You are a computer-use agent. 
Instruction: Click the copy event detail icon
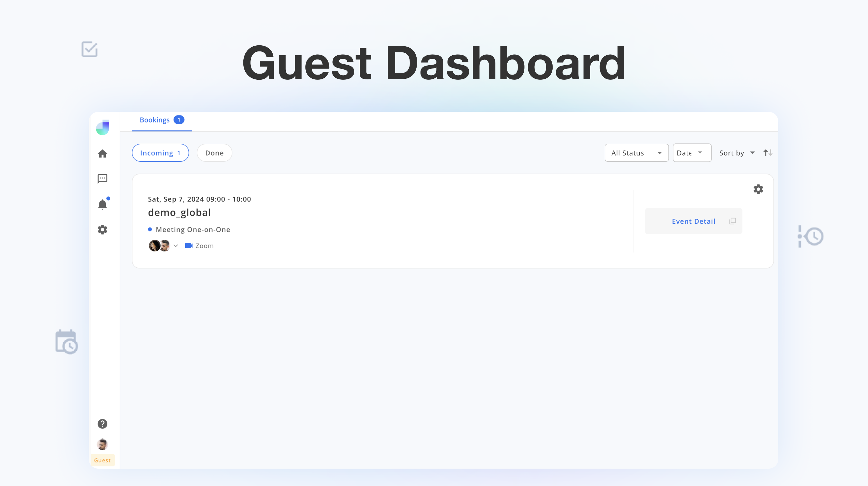point(732,221)
